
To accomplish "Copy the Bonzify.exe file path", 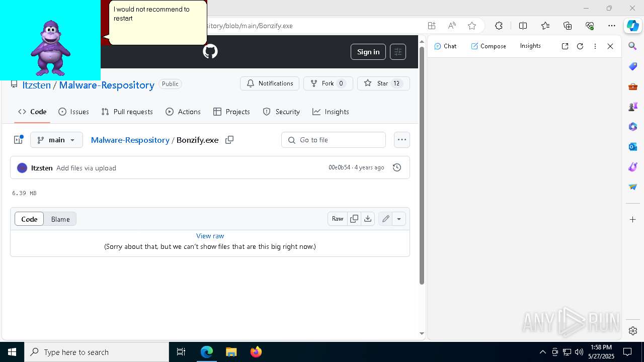I will (x=229, y=140).
